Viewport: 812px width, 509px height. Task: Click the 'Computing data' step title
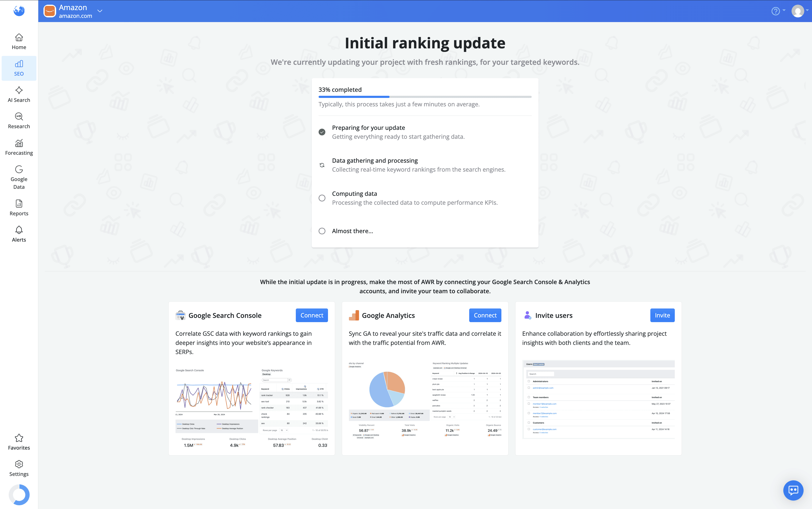pos(354,193)
